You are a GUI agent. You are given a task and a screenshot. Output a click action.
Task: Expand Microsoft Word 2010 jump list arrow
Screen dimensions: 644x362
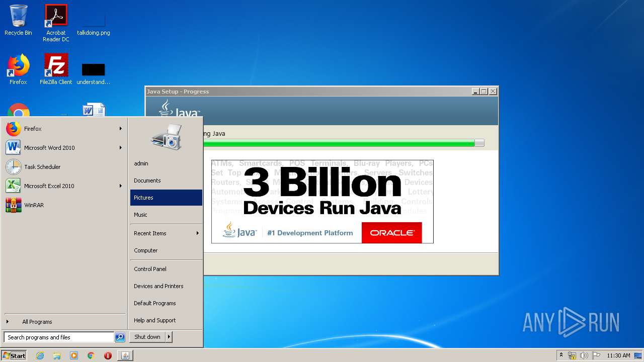pos(121,148)
